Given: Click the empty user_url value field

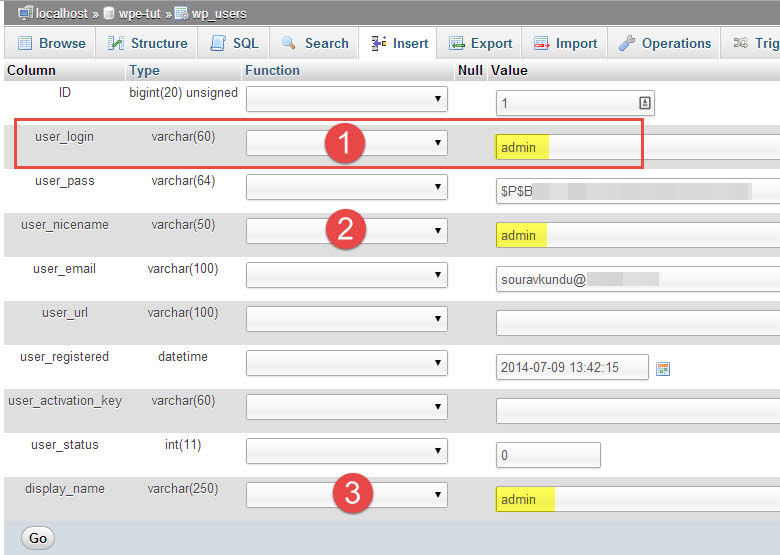Looking at the screenshot, I should tap(638, 323).
